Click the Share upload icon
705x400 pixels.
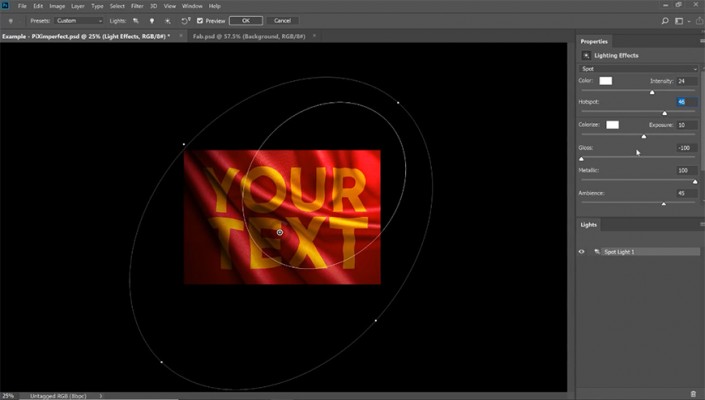tap(699, 21)
